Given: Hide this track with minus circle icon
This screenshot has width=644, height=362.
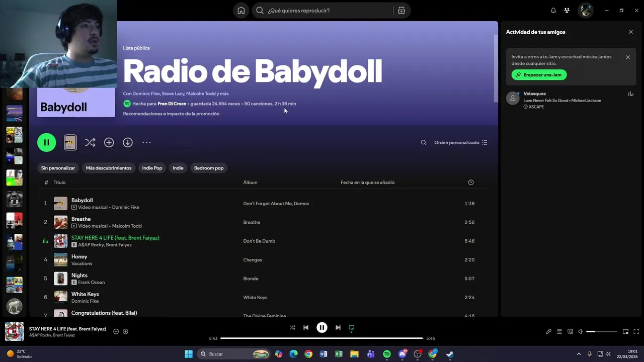Looking at the screenshot, I should (116, 331).
